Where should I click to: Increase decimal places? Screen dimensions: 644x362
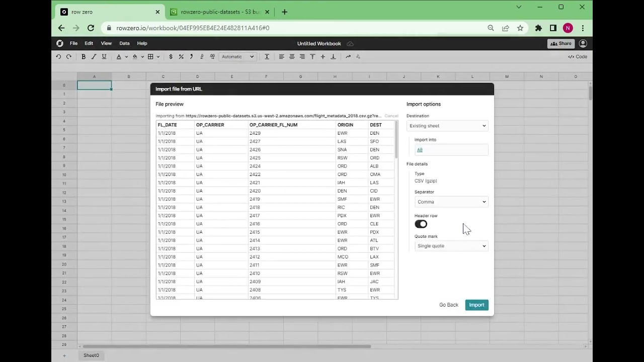coord(212,57)
